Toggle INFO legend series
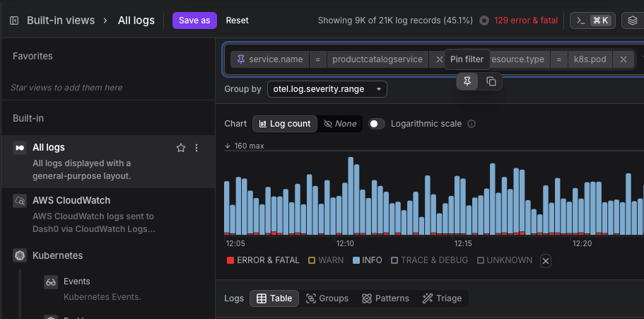The height and width of the screenshot is (319, 644). [x=368, y=260]
